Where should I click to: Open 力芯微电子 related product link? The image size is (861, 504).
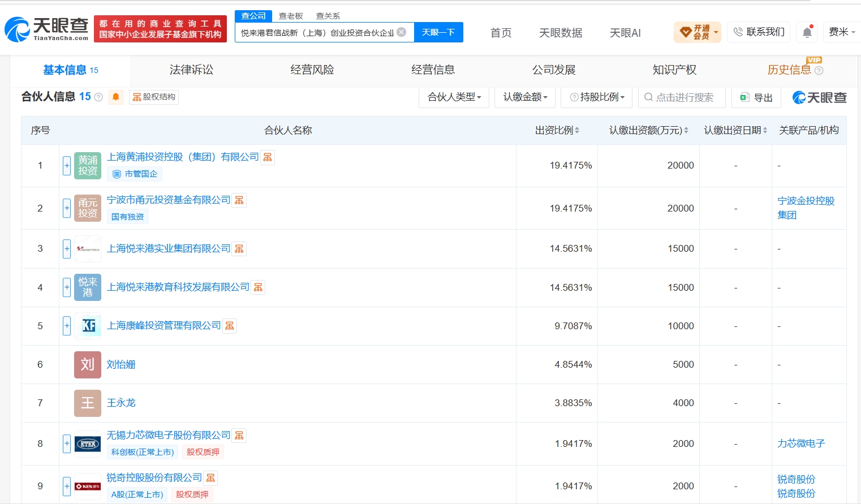click(x=801, y=444)
